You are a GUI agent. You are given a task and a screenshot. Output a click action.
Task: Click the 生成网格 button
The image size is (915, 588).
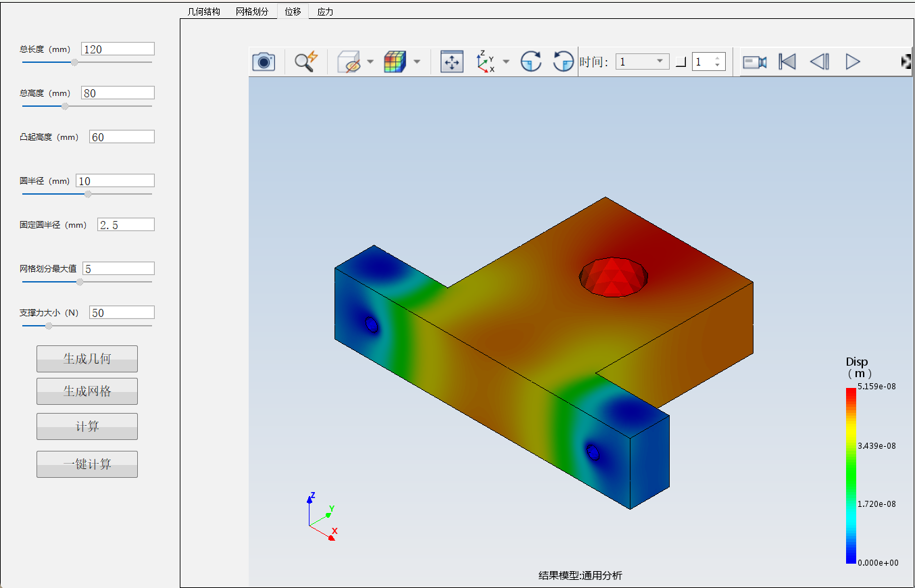pos(87,391)
